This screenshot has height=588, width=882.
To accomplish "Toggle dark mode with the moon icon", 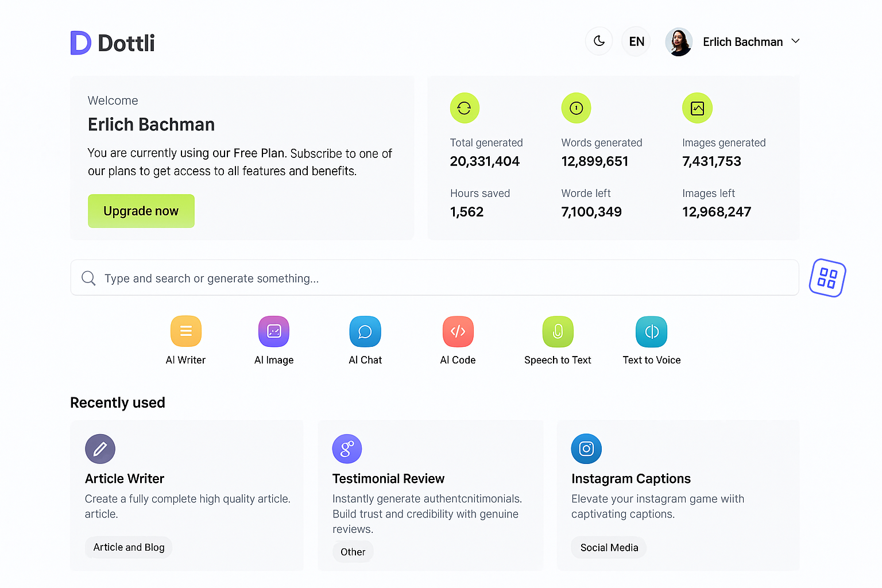I will (599, 41).
